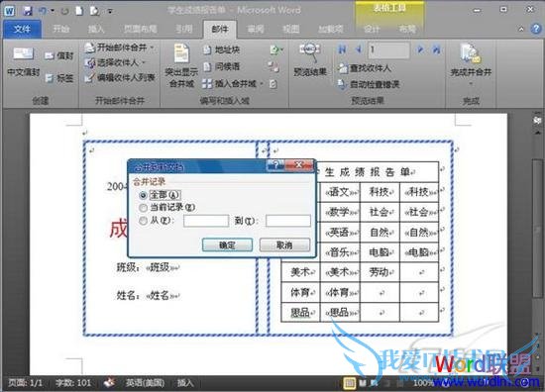
Task: Go to next record arrow
Action: 420,49
